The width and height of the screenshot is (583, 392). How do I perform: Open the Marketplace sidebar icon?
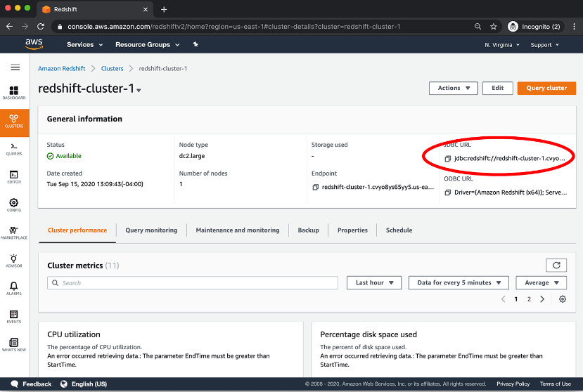pyautogui.click(x=14, y=233)
